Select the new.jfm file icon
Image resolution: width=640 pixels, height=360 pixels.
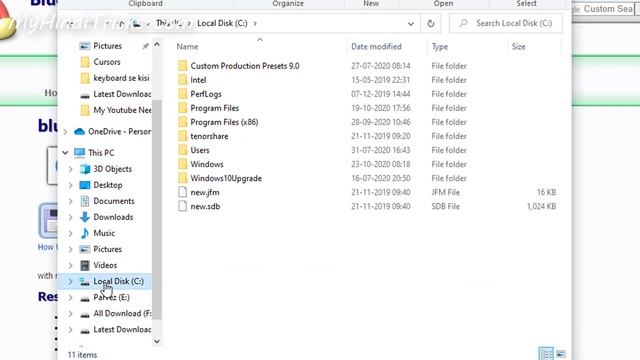pos(182,192)
